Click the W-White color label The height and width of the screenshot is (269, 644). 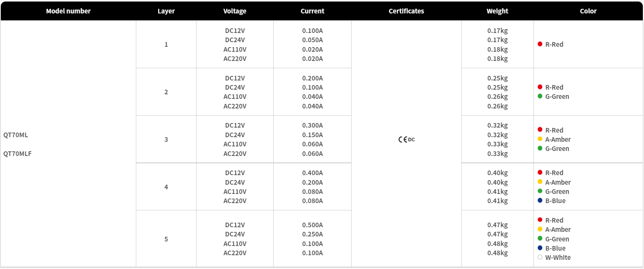coord(558,258)
